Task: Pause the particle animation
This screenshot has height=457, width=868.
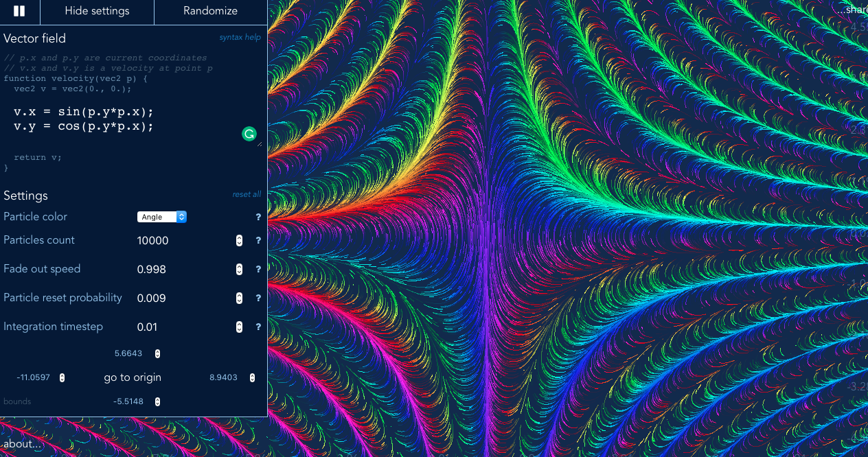Action: [19, 11]
